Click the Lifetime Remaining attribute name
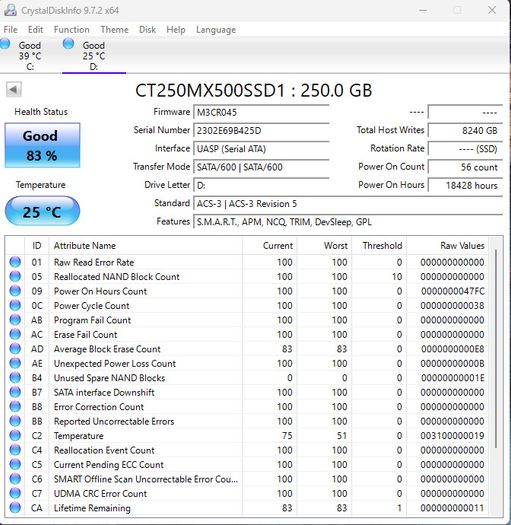511x525 pixels. point(92,508)
